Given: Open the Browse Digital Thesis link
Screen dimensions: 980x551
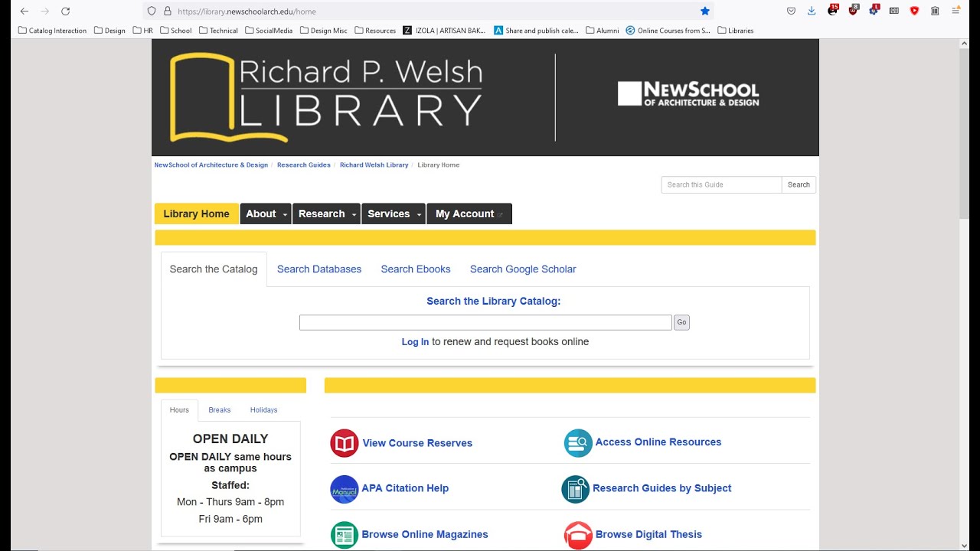Looking at the screenshot, I should coord(648,535).
